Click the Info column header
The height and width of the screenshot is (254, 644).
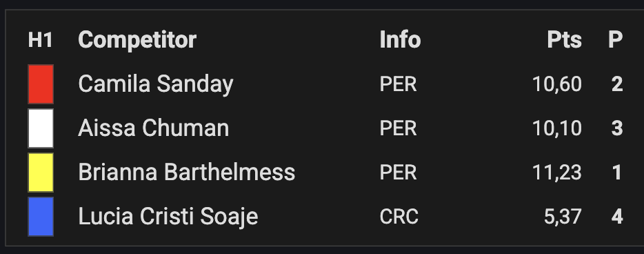[400, 40]
